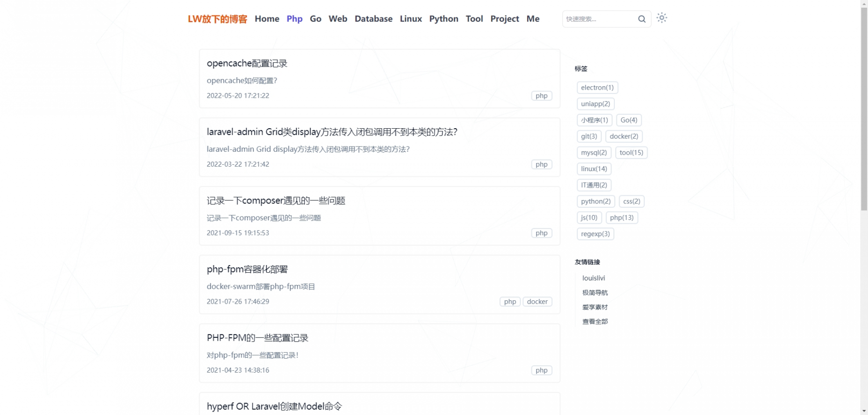Click the vertical scrollbar thumb

click(x=864, y=109)
